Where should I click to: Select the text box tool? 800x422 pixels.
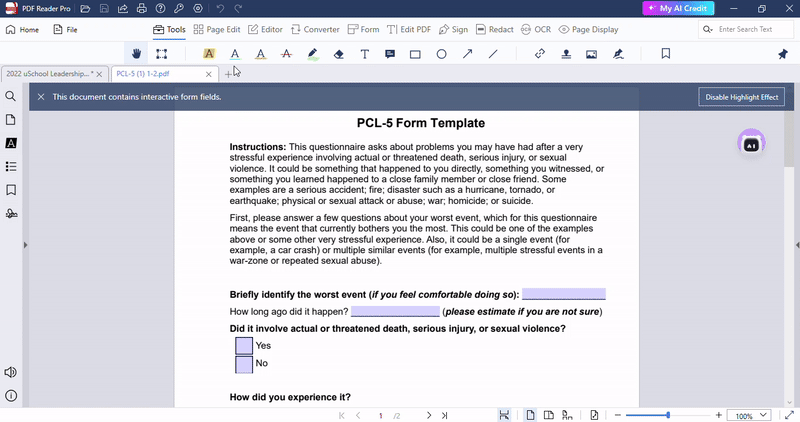click(365, 54)
